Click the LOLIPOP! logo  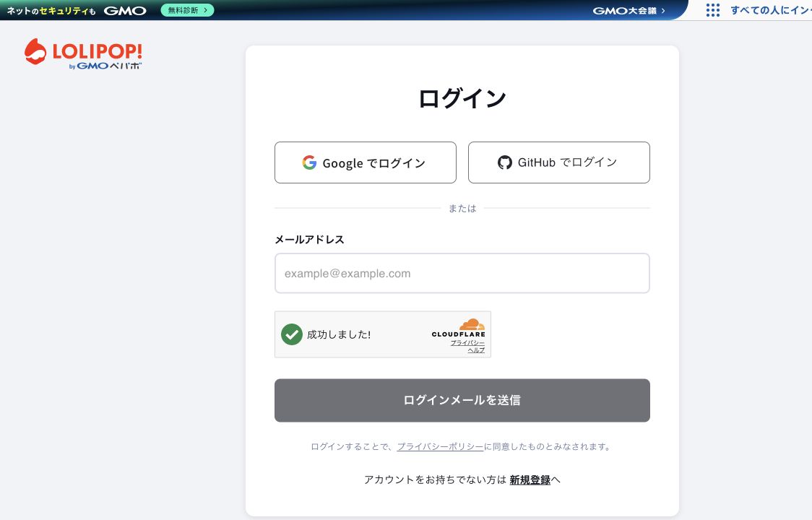(83, 54)
